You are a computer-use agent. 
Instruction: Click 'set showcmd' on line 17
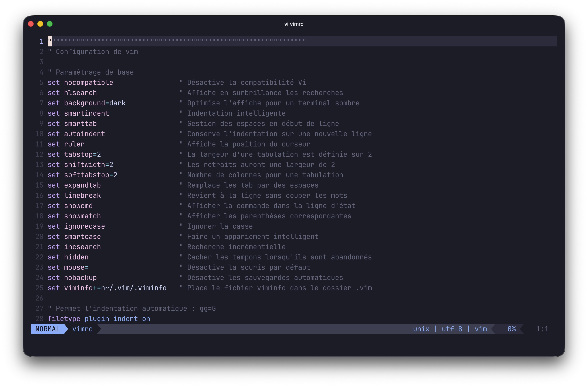pos(70,206)
